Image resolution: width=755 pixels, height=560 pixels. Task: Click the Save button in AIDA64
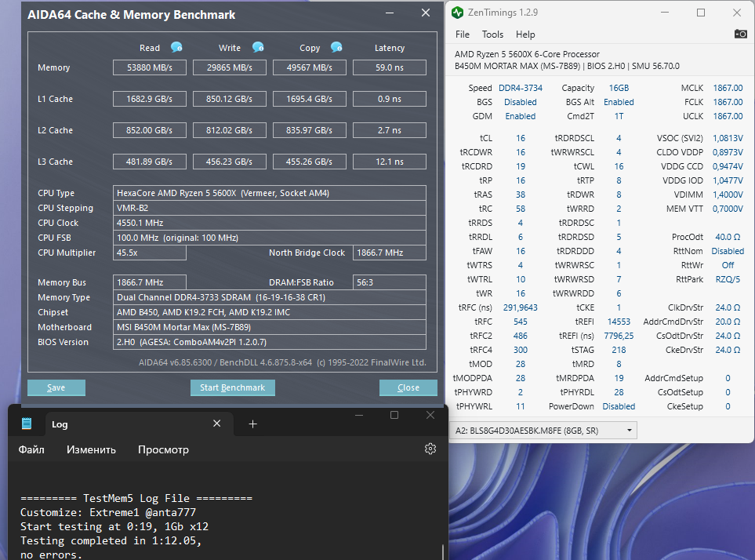(x=56, y=387)
